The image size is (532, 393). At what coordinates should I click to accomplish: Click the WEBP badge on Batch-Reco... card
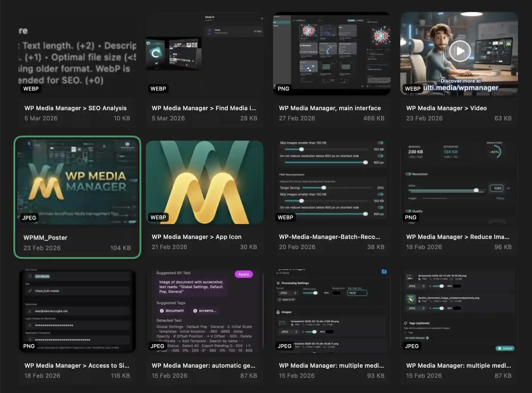point(286,218)
